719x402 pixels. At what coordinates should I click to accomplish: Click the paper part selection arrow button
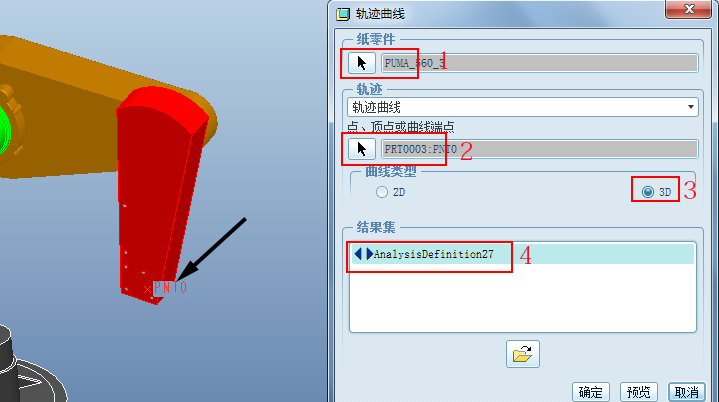[x=362, y=63]
